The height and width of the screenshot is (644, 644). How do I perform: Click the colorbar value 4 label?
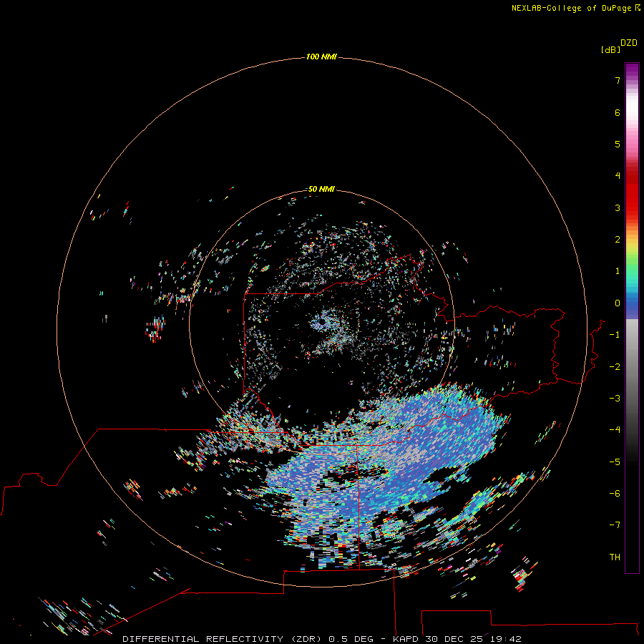pos(618,176)
